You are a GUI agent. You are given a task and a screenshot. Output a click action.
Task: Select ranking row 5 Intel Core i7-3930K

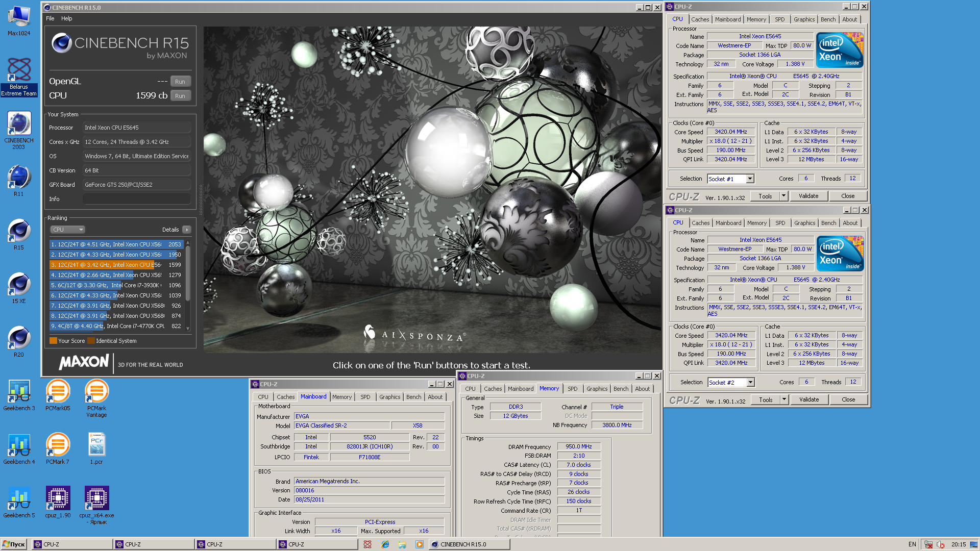tap(116, 285)
